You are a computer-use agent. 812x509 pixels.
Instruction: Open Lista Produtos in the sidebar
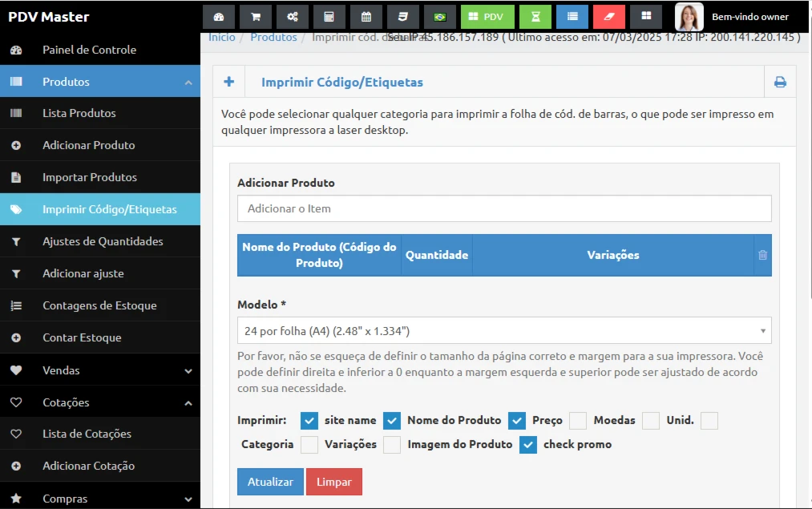pyautogui.click(x=79, y=113)
